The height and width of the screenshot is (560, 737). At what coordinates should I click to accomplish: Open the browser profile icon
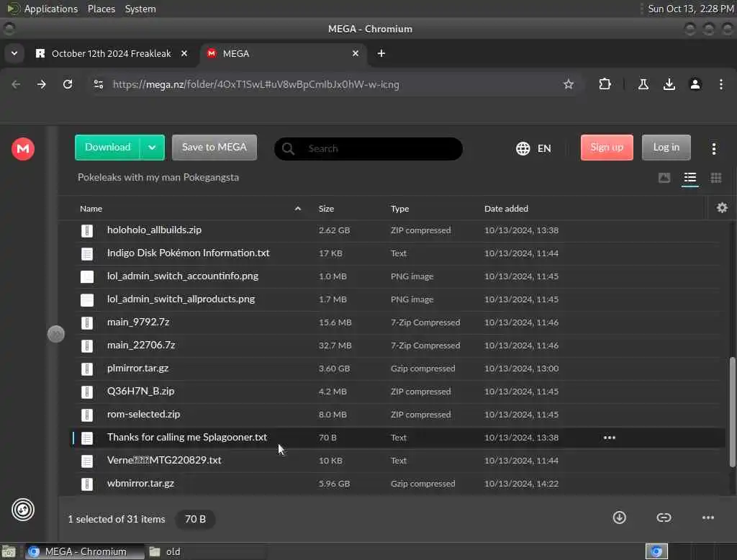pos(695,85)
